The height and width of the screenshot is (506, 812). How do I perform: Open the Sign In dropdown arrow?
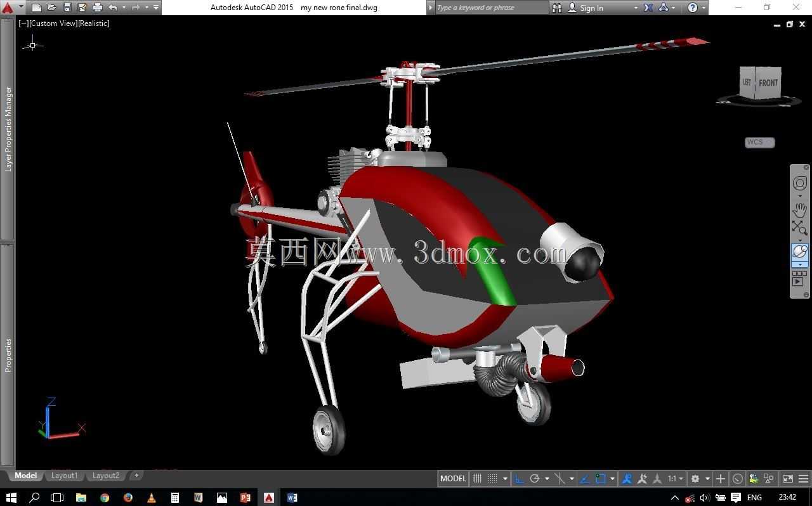coord(636,8)
